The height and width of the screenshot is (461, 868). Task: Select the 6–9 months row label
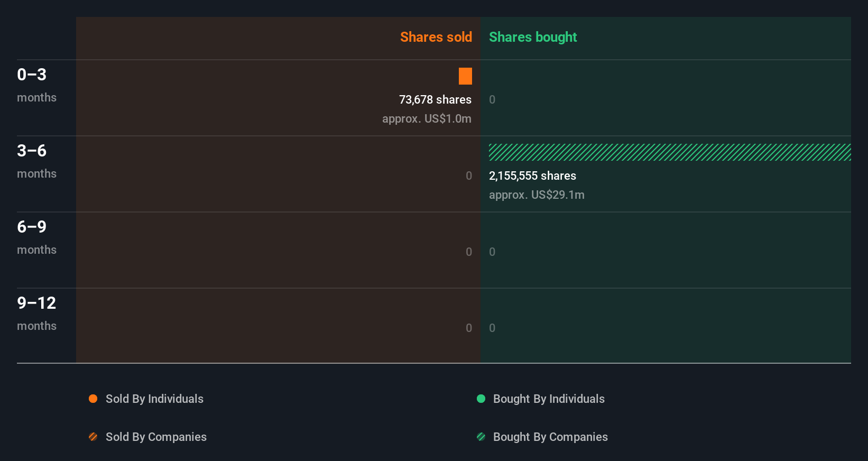click(x=36, y=237)
